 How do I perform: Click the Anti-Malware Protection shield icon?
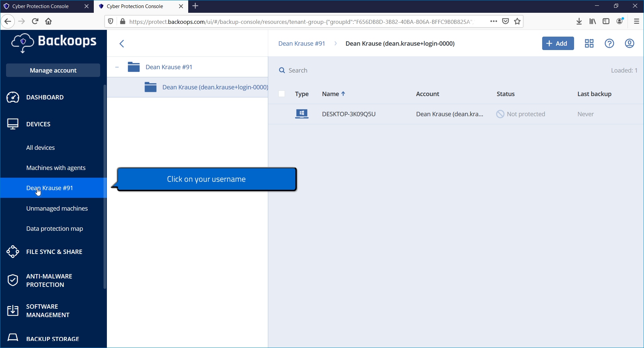(13, 280)
